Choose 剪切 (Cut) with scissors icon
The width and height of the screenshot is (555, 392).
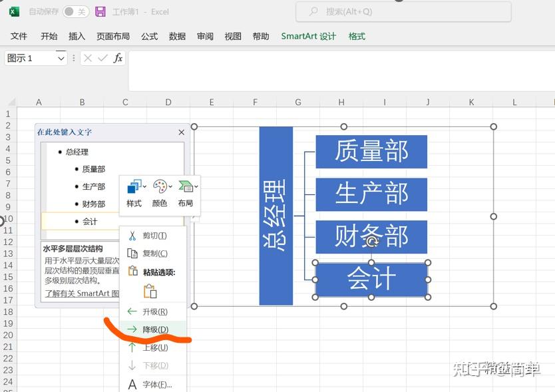click(152, 236)
